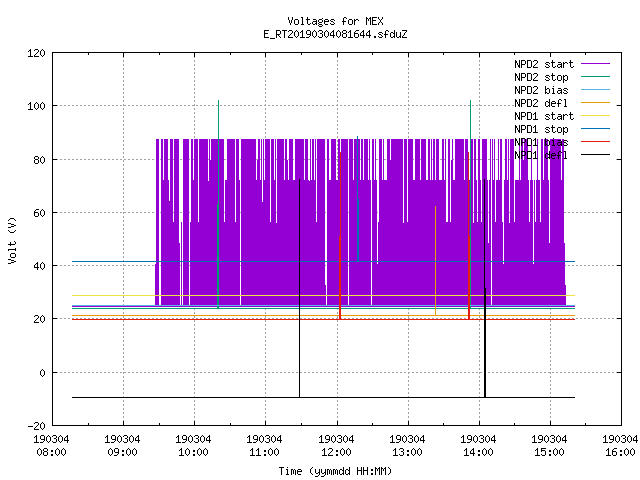The height and width of the screenshot is (480, 640).
Task: Click the y-axis tick value 80
Action: [39, 160]
